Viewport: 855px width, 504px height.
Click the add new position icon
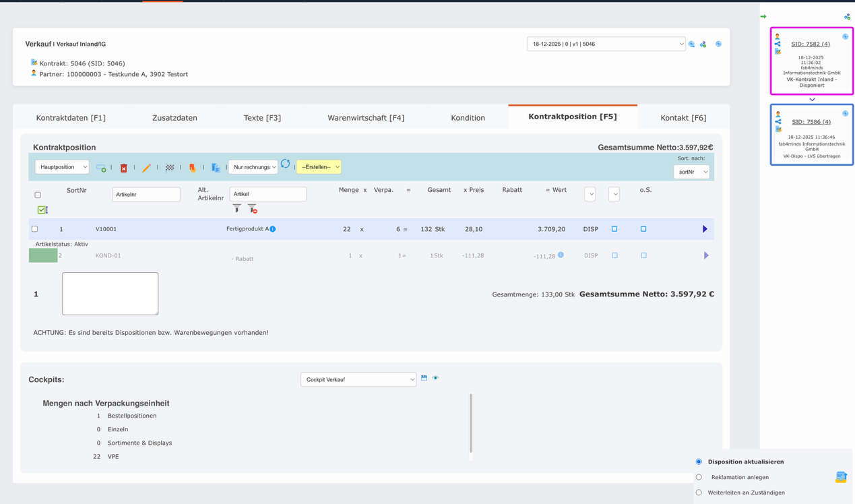101,168
